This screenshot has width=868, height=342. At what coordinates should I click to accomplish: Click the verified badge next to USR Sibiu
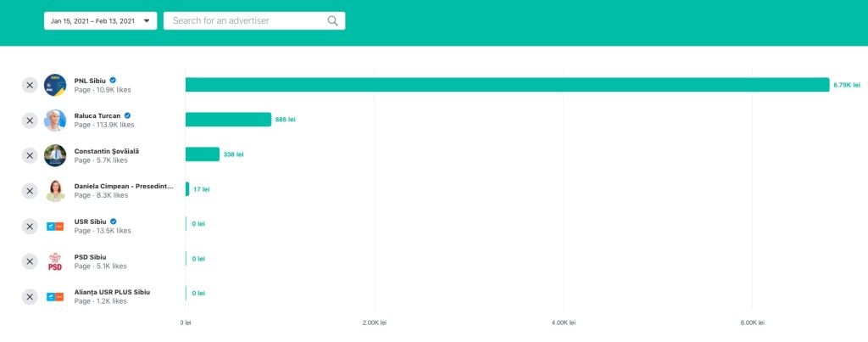coord(113,221)
